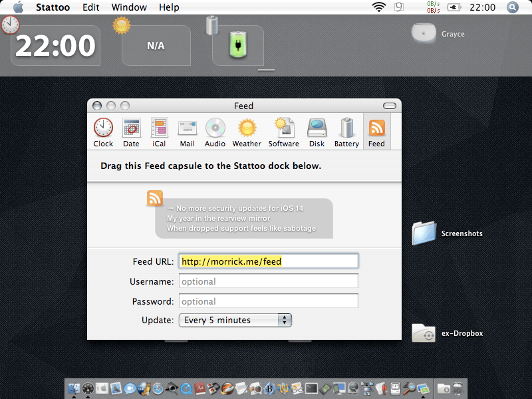Select the Feed tab in toolbar
This screenshot has width=532, height=399.
[x=376, y=132]
